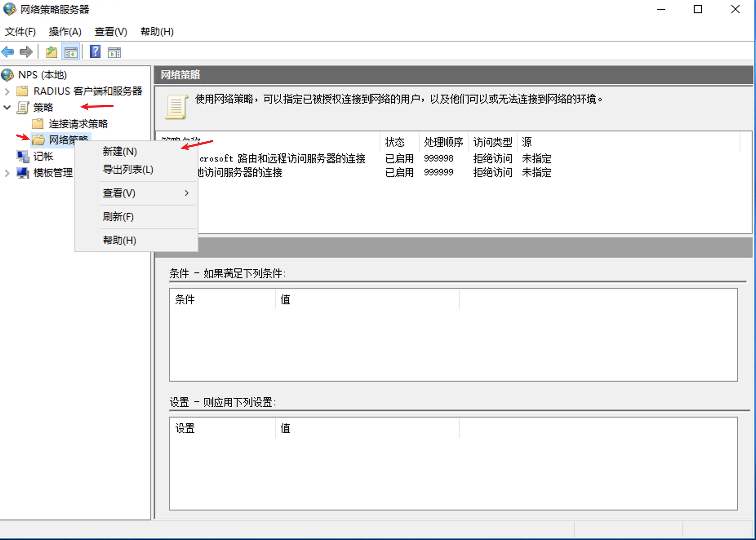Click the Help question mark toolbar icon

(x=94, y=51)
